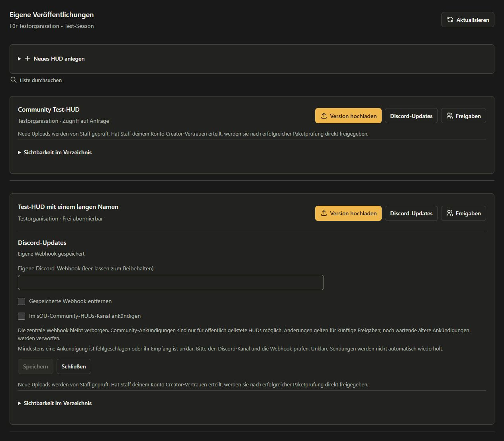504x441 pixels.
Task: Focus the Liste durchsuchen search field
Action: pos(41,80)
